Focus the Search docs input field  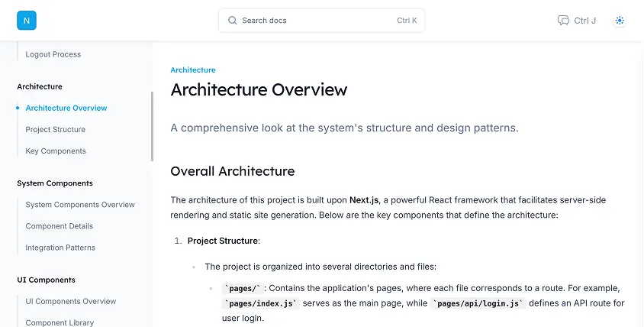321,21
